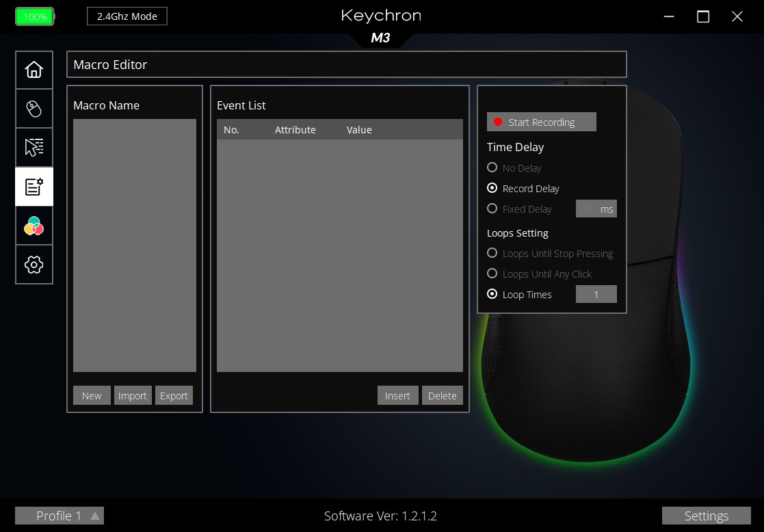Image resolution: width=764 pixels, height=532 pixels.
Task: Delete the selected event
Action: (x=442, y=396)
